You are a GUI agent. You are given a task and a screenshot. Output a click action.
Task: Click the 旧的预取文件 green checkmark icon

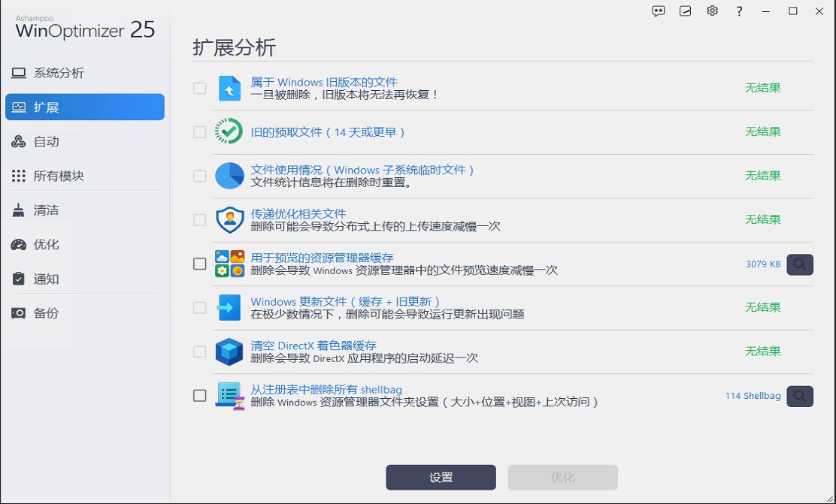coord(229,131)
